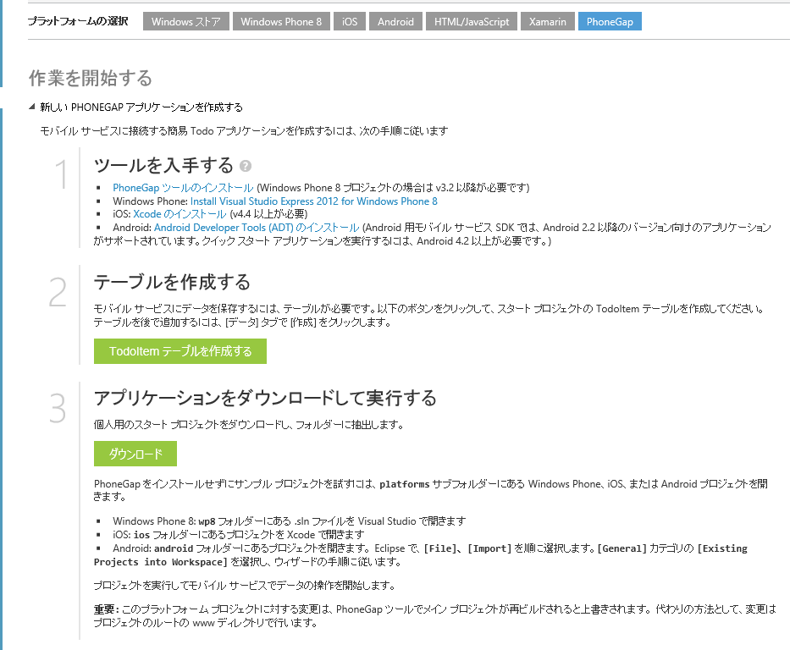The width and height of the screenshot is (812, 650).
Task: Choose the Xamarin platform tab
Action: pos(547,22)
